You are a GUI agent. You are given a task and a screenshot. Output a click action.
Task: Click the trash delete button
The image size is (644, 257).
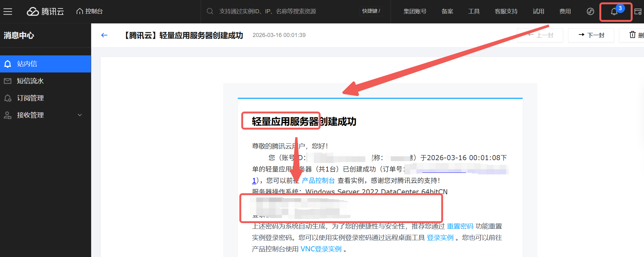[633, 35]
